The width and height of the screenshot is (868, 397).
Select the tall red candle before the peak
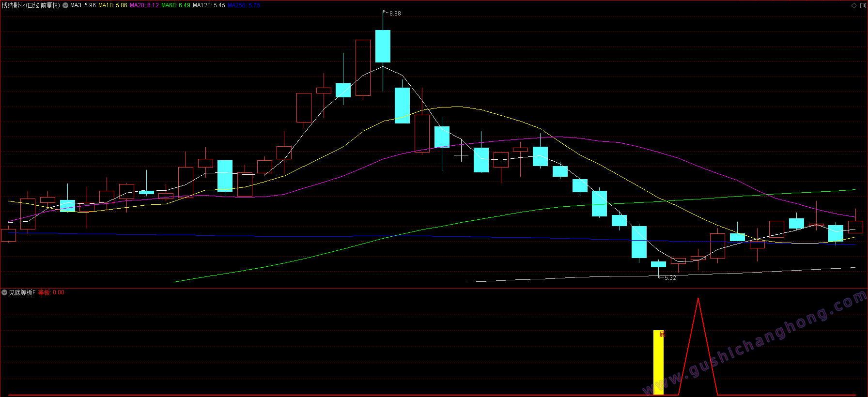(x=363, y=68)
